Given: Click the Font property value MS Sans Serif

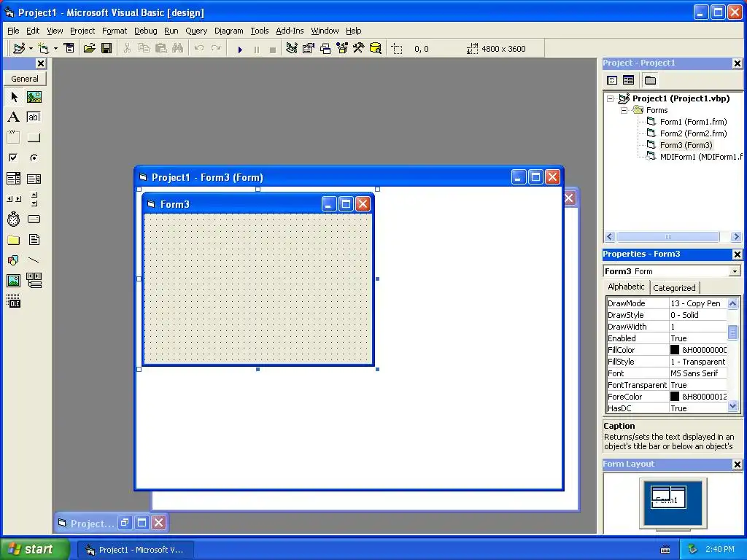Looking at the screenshot, I should click(698, 373).
